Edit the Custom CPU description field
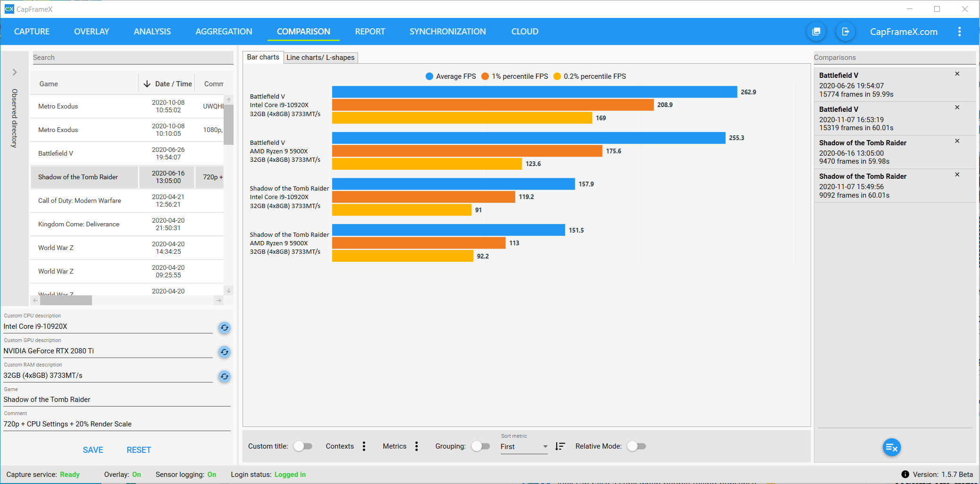Screen dimensions: 980x484 pyautogui.click(x=108, y=326)
